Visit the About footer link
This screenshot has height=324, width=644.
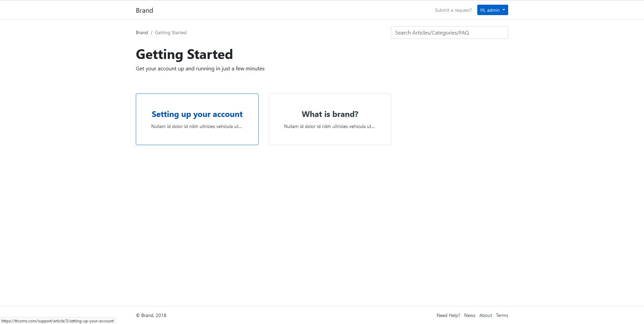485,315
